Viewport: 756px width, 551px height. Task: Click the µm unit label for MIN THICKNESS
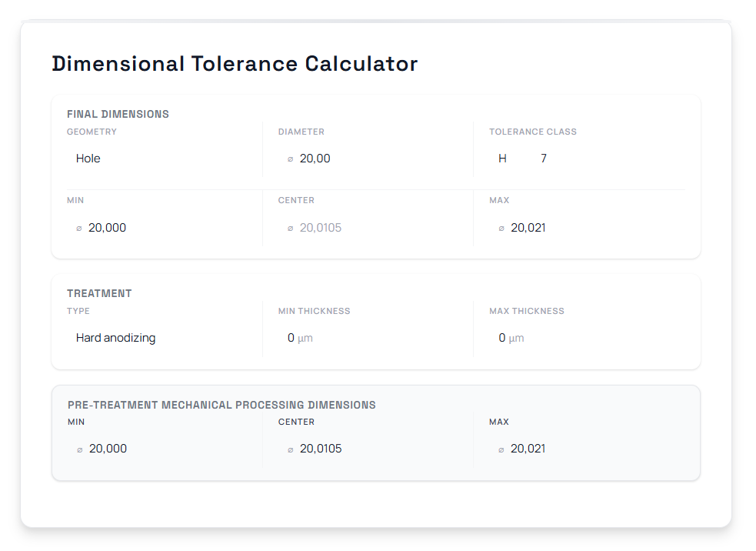click(x=303, y=338)
